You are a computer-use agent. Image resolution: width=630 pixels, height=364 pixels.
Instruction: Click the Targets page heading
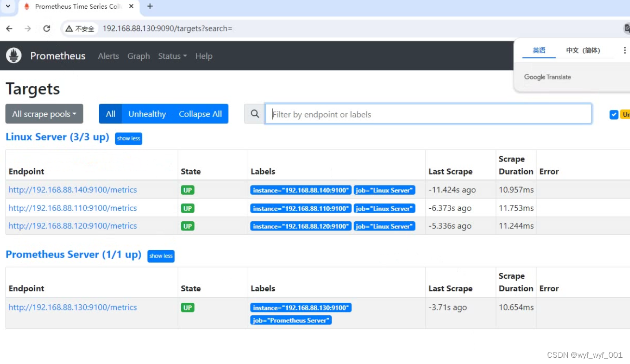pyautogui.click(x=33, y=89)
